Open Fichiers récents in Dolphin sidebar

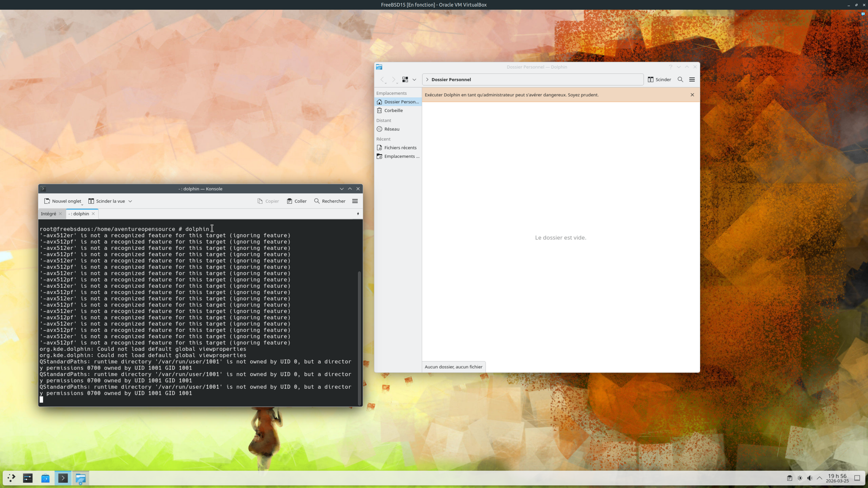coord(398,148)
